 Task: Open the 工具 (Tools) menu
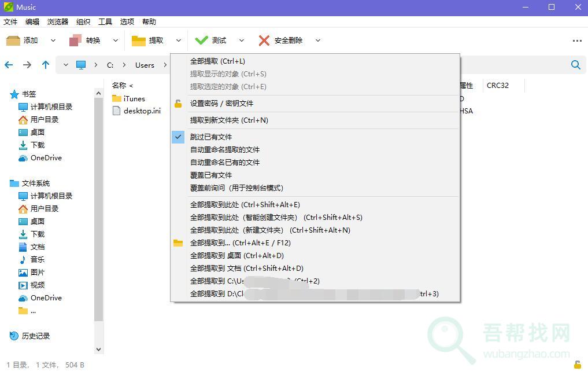point(105,22)
